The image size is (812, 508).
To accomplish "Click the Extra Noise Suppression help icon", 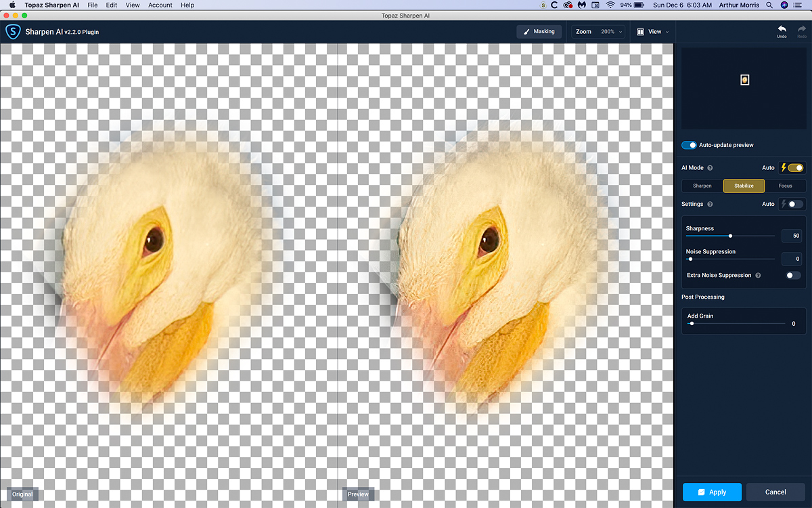I will point(758,276).
